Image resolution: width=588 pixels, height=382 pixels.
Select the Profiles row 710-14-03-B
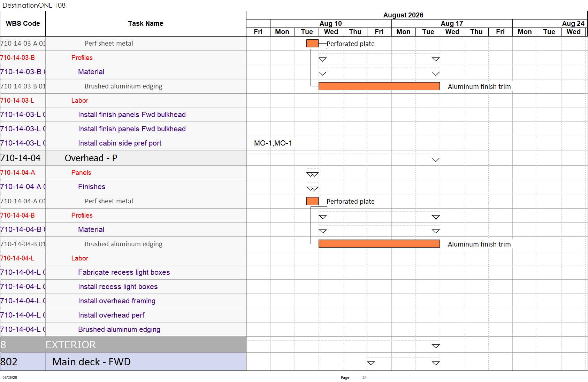pyautogui.click(x=123, y=58)
